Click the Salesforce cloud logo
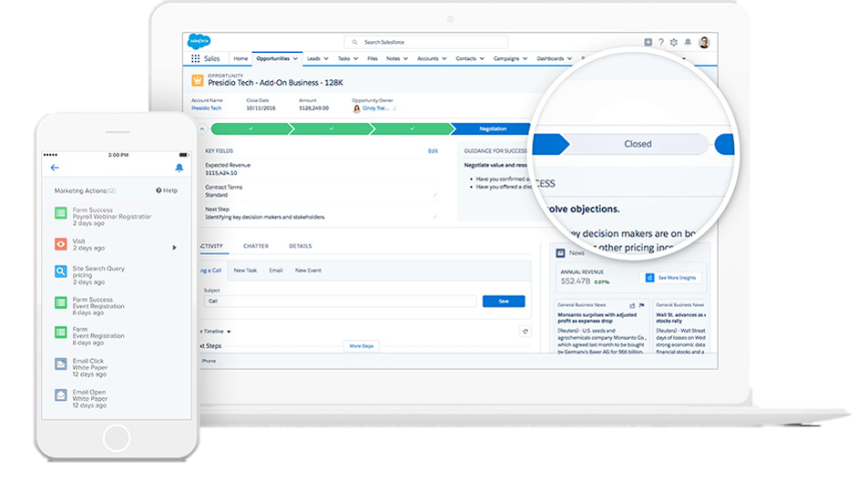868x492 pixels. 199,41
